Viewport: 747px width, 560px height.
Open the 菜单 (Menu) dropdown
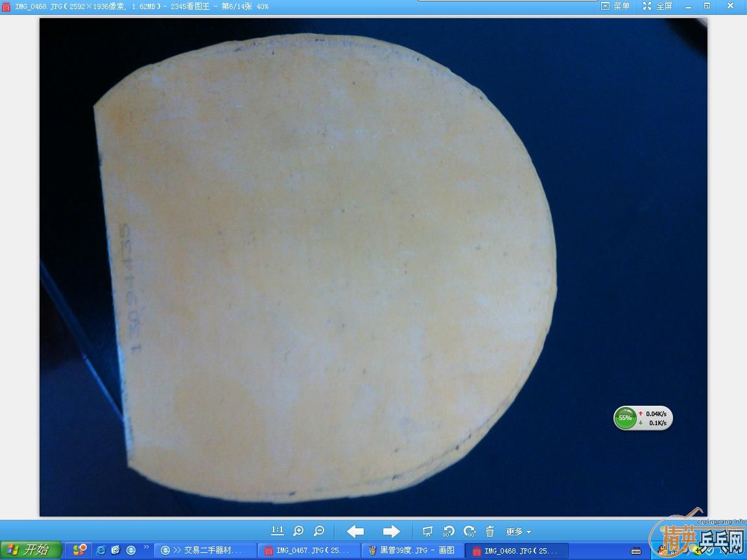tap(615, 6)
